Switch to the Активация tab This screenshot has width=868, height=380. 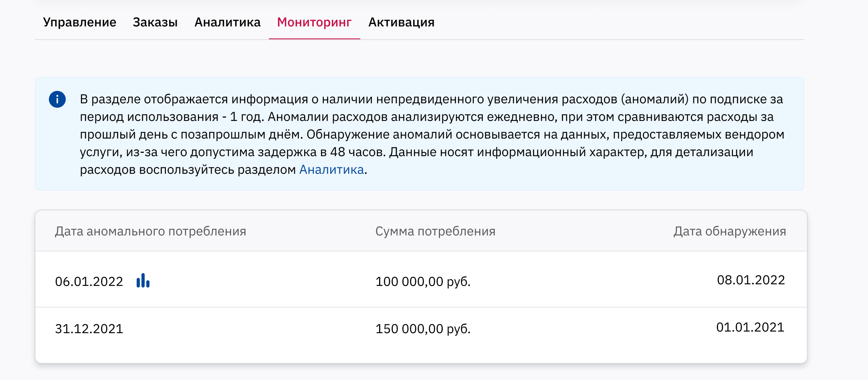pos(401,22)
